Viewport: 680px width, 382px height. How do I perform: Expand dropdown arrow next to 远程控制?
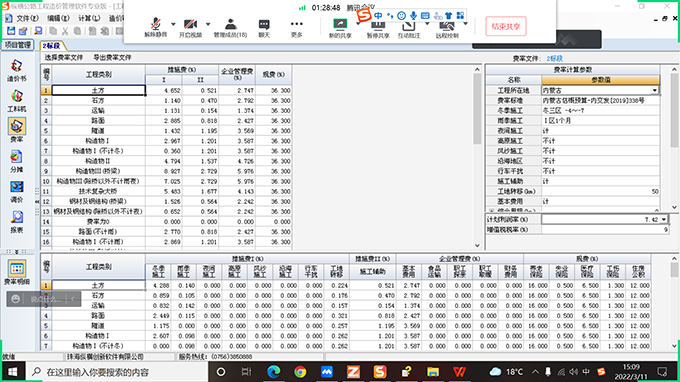coord(465,24)
